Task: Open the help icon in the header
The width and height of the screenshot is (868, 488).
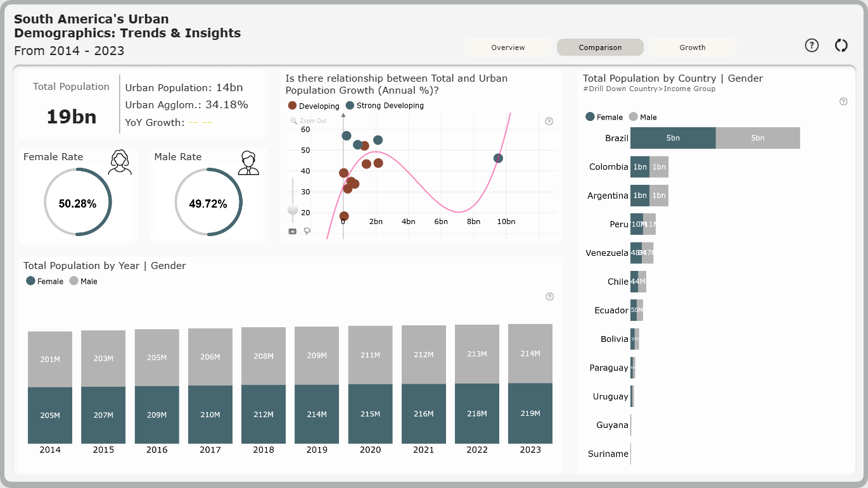Action: (812, 46)
